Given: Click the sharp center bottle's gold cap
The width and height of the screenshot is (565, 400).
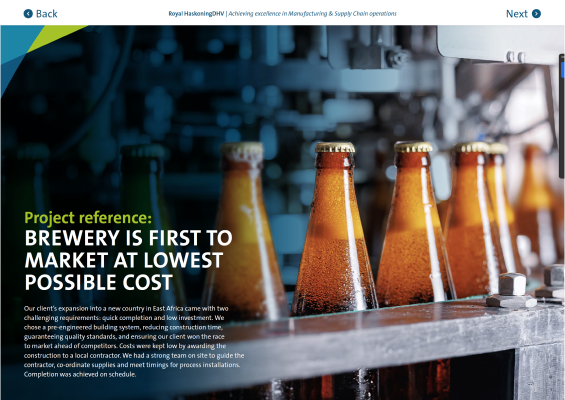Looking at the screenshot, I should [x=335, y=147].
